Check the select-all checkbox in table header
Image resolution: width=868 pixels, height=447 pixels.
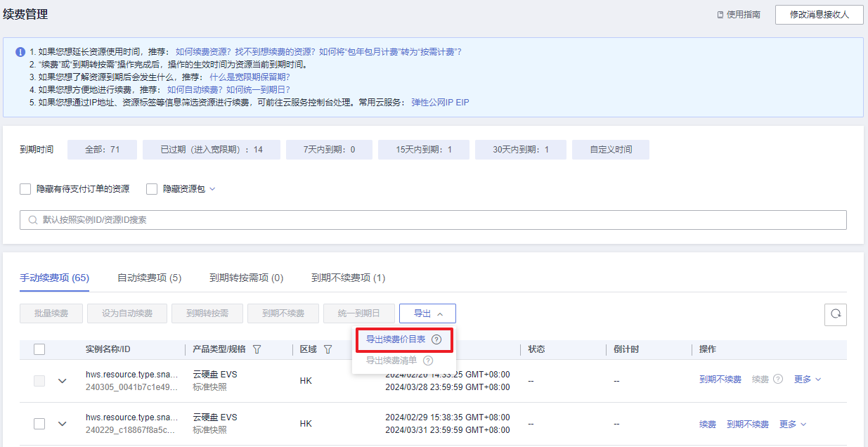pos(39,349)
